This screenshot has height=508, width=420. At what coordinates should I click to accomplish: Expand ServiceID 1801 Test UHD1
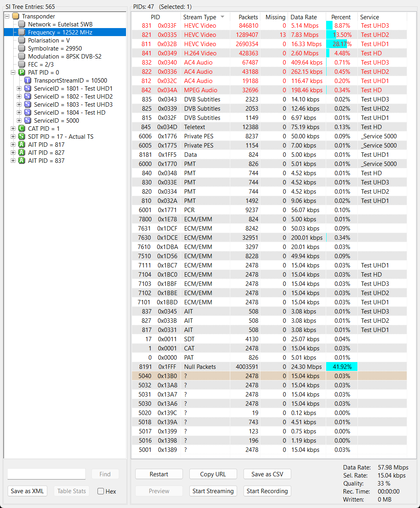click(19, 89)
